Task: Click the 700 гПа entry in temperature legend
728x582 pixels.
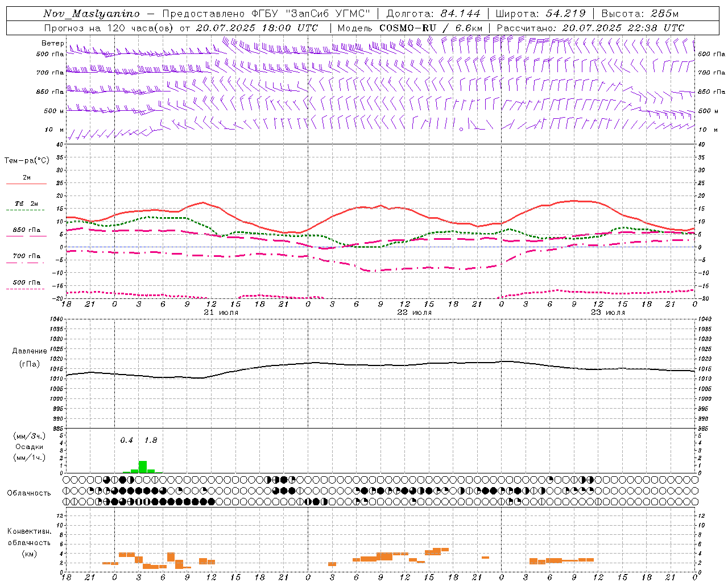Action: click(27, 256)
